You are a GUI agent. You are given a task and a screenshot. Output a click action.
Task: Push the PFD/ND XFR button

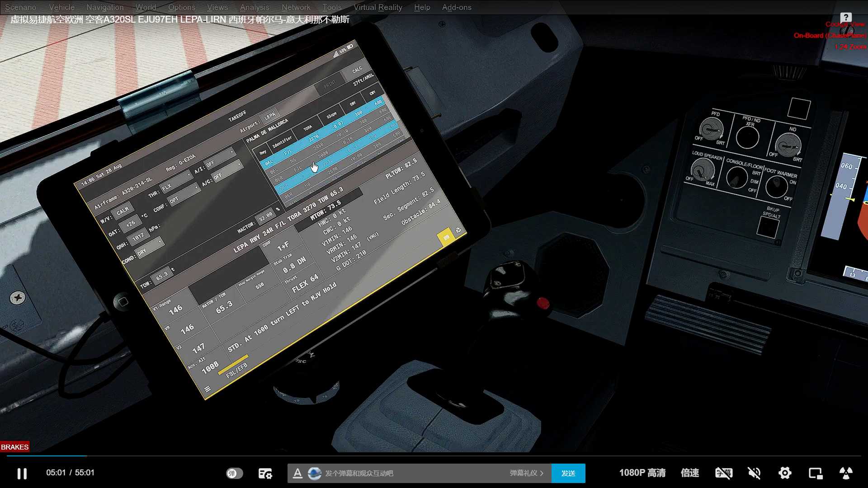pos(747,138)
